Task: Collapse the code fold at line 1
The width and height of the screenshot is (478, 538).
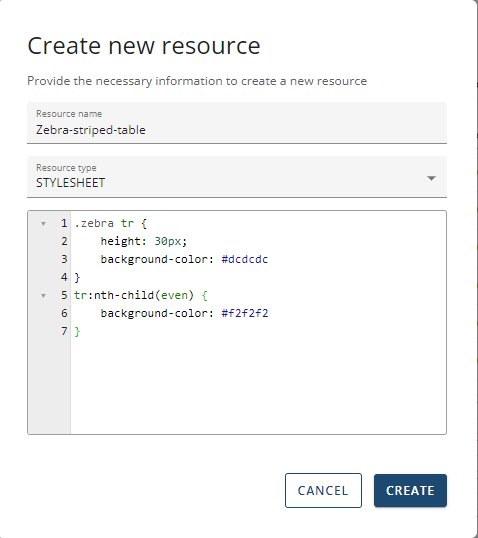Action: point(43,224)
